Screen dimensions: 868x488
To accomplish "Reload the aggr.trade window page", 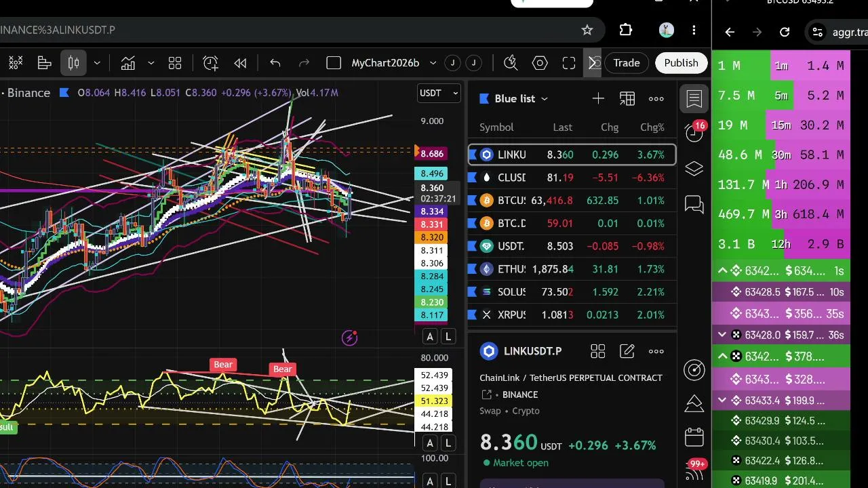I will tap(785, 32).
